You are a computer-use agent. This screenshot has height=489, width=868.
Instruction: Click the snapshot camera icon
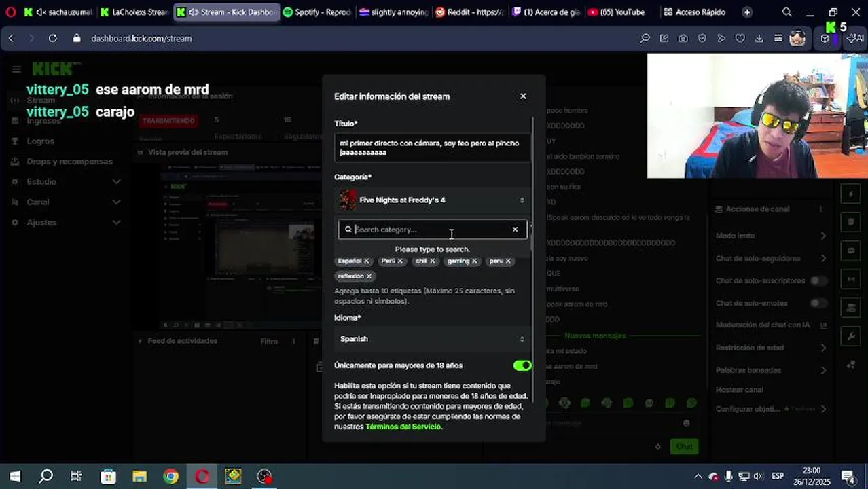683,39
